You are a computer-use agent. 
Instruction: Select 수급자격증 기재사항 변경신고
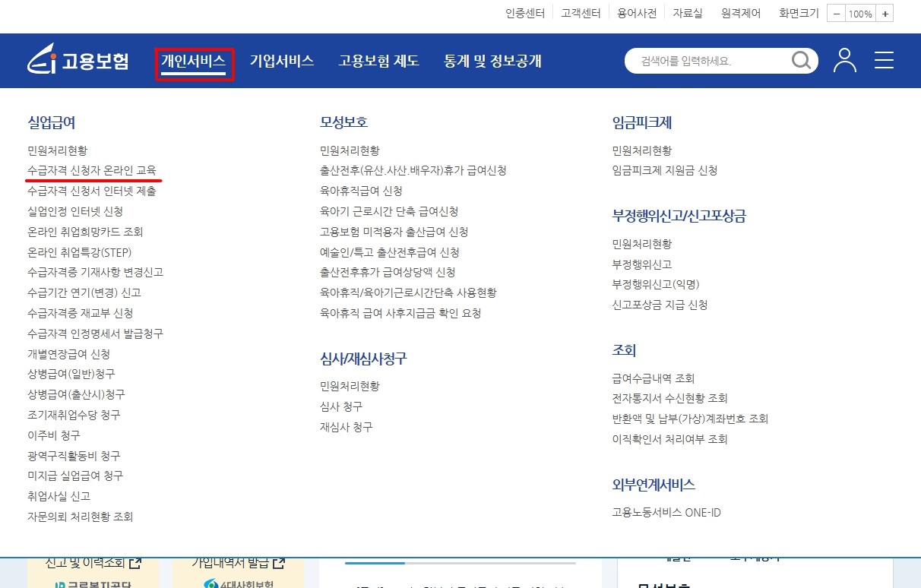(x=95, y=272)
